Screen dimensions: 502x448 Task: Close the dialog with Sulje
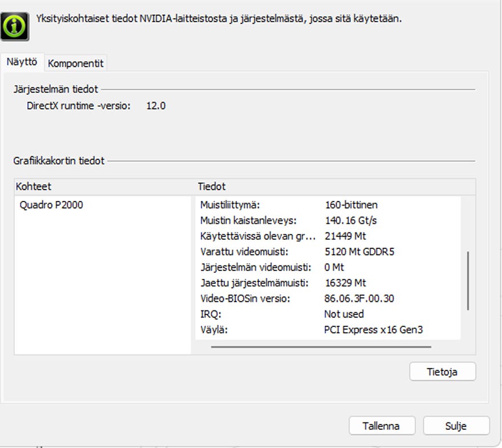pos(456,426)
